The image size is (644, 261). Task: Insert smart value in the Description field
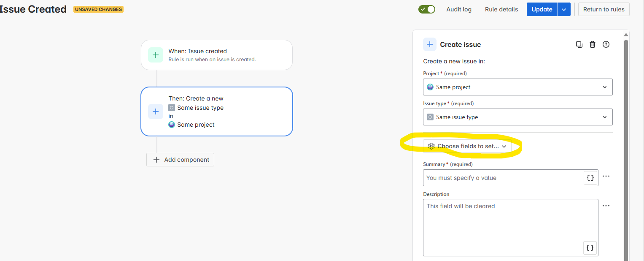[590, 248]
